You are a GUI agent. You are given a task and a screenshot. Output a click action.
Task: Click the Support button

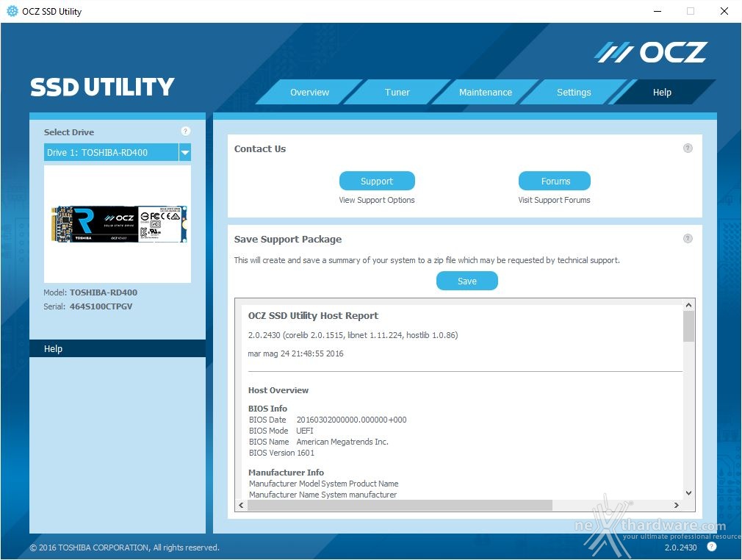coord(377,181)
